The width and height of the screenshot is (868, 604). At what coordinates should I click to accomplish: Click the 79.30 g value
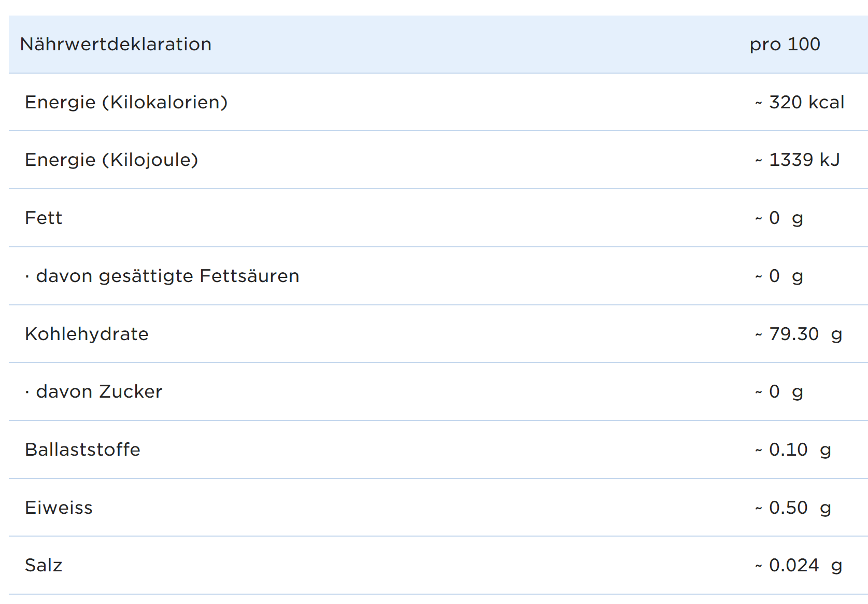click(x=799, y=334)
